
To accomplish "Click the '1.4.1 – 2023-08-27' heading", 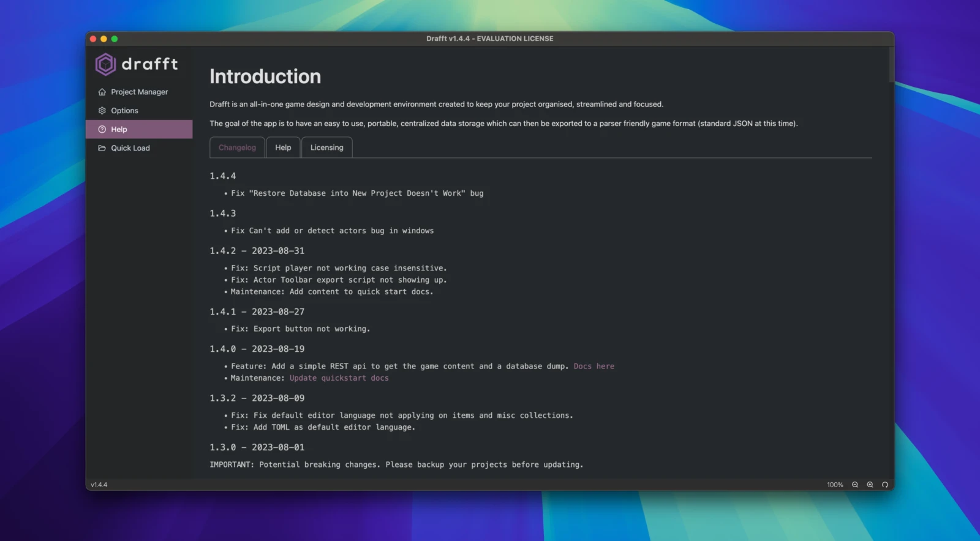I will [x=257, y=312].
